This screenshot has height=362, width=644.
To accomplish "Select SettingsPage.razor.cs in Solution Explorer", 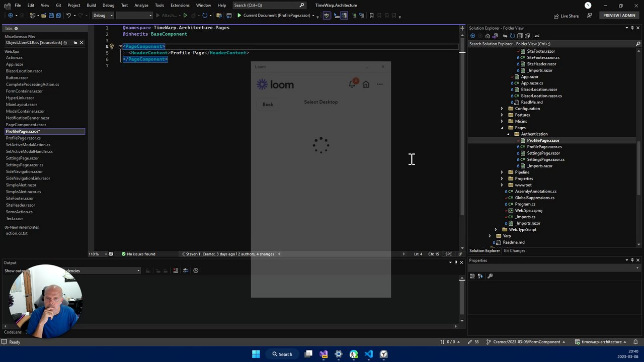I will (545, 159).
